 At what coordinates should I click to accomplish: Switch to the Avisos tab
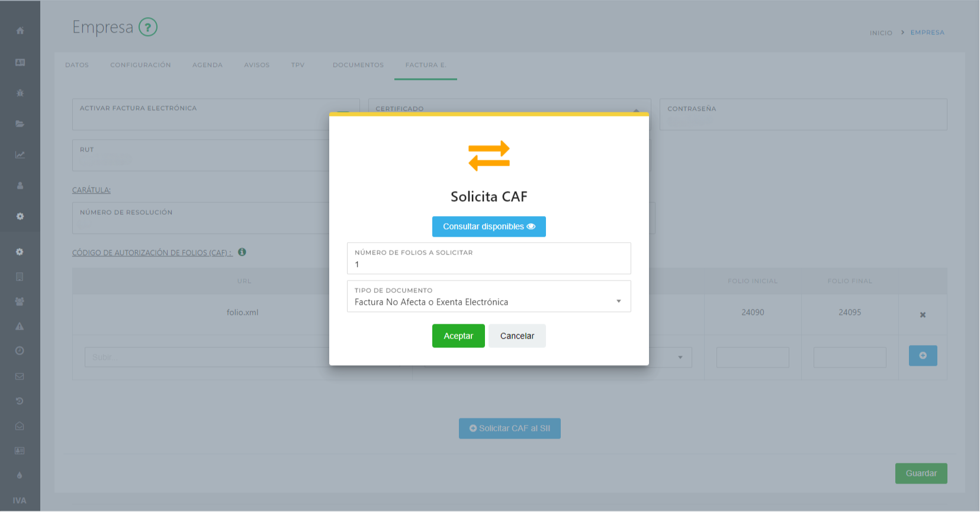[x=257, y=65]
